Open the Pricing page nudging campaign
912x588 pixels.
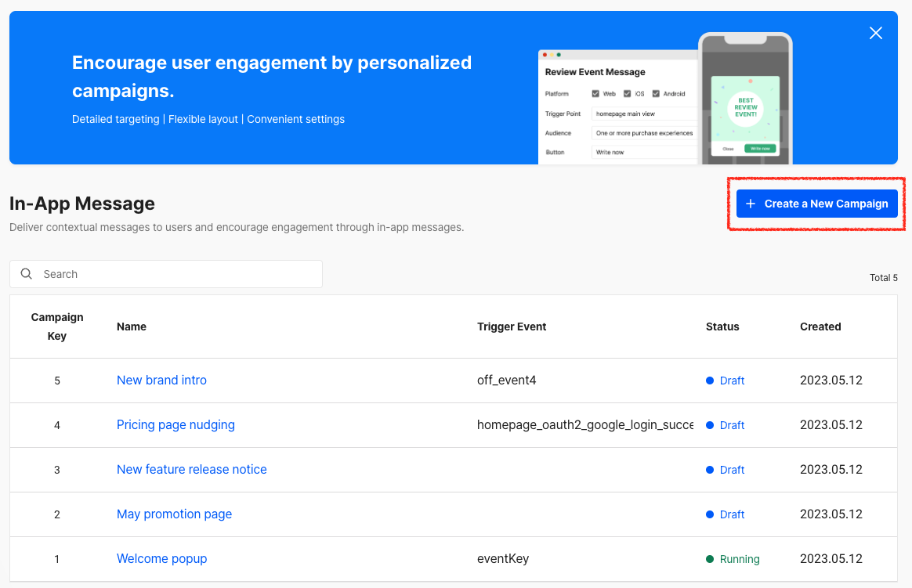click(x=176, y=424)
